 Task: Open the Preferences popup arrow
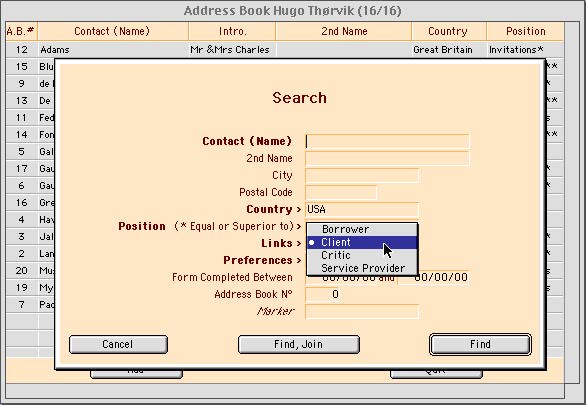[x=299, y=260]
